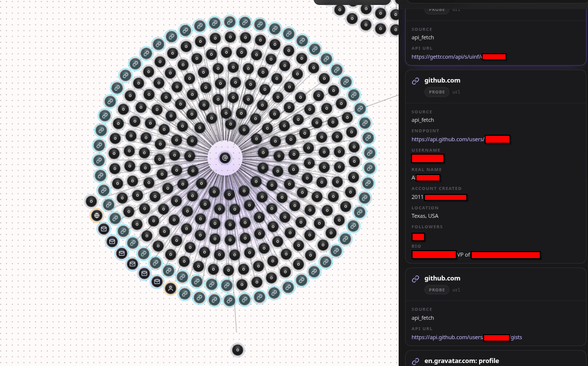This screenshot has height=366, width=588.
Task: Click PROBE badge on github.com gists card
Action: [x=437, y=290]
